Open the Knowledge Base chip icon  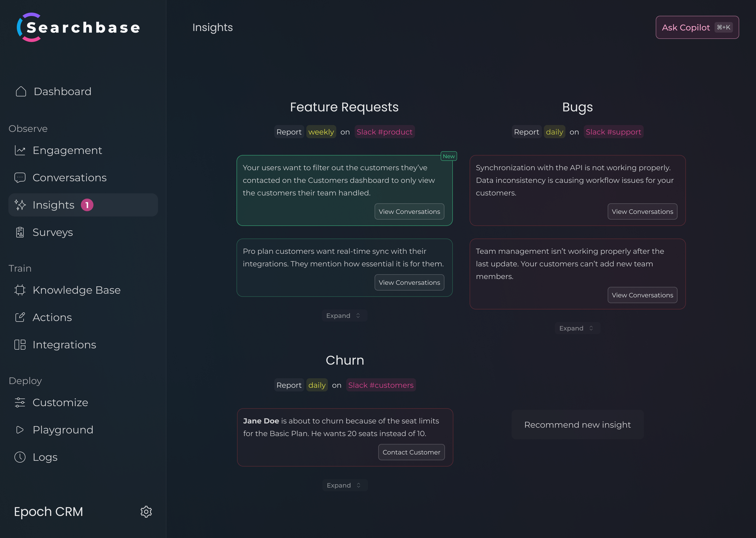pyautogui.click(x=20, y=290)
